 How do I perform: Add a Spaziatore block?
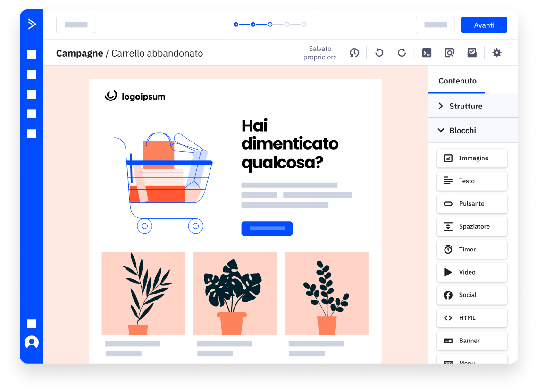tap(472, 226)
